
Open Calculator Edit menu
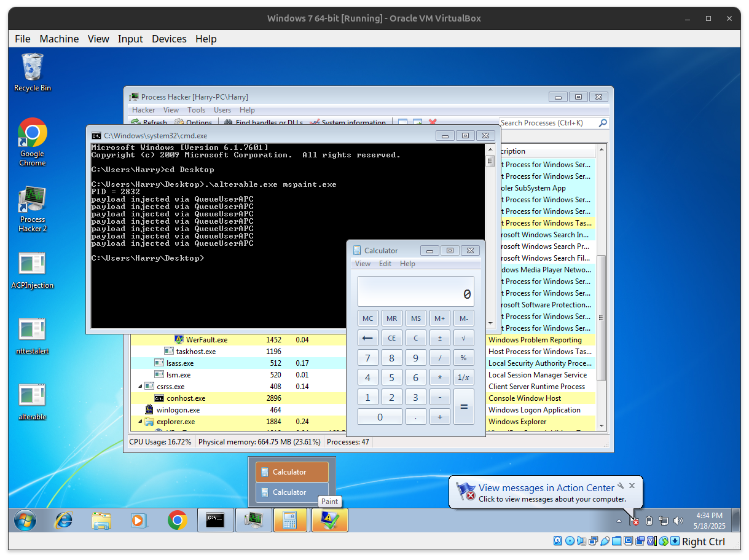tap(385, 264)
